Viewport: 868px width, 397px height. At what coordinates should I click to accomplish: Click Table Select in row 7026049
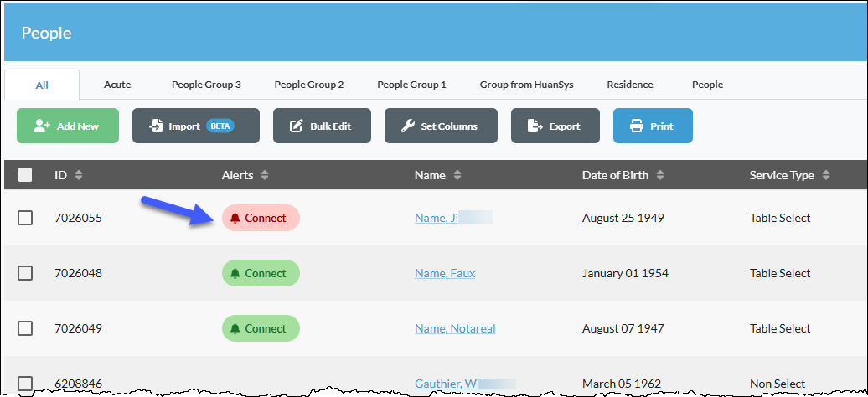[x=780, y=328]
